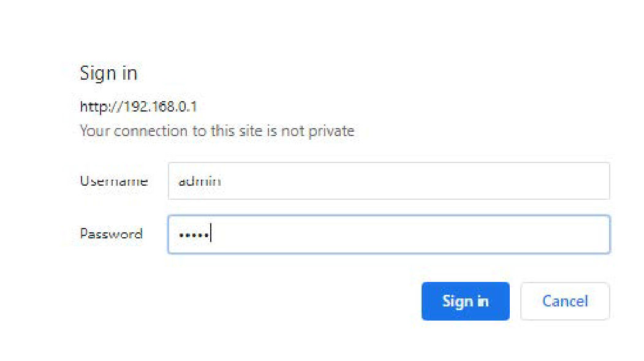644x361 pixels.
Task: Abort authentication using the Cancel button
Action: pos(564,301)
